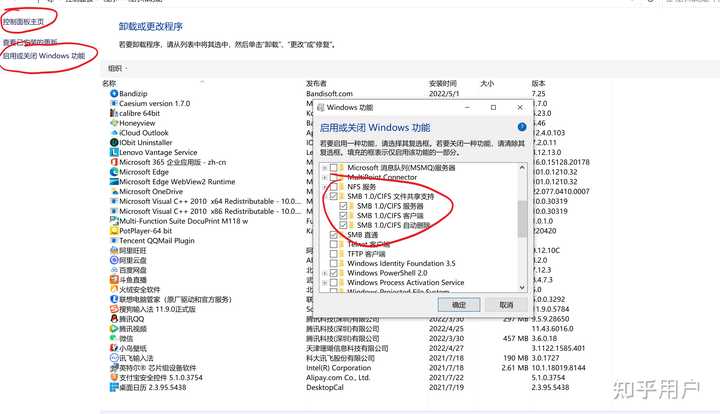The height and width of the screenshot is (414, 720).
Task: Select the Microsoft Edge icon in list
Action: (x=114, y=172)
